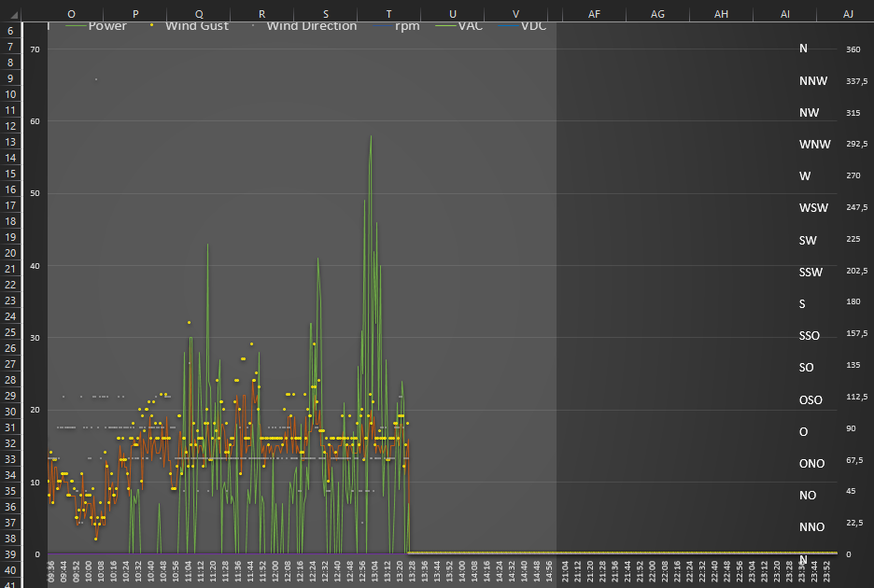This screenshot has width=874, height=588.
Task: Select column AF header
Action: tap(594, 14)
